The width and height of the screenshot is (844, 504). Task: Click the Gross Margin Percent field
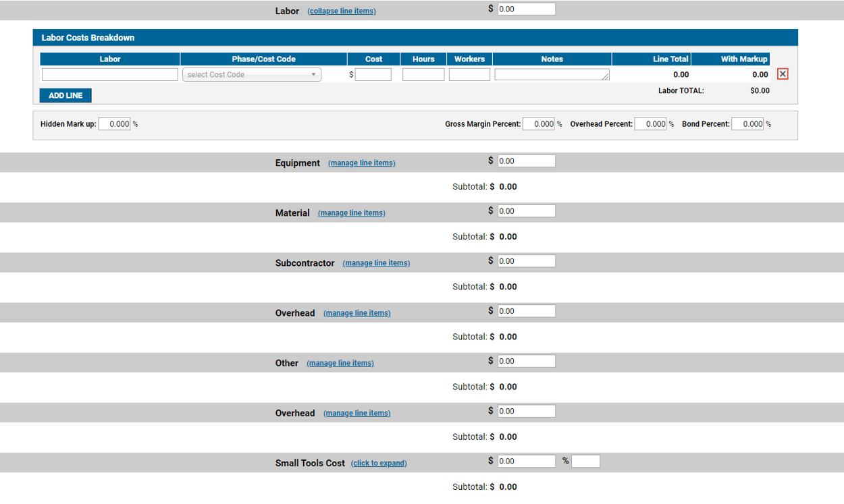[x=539, y=124]
